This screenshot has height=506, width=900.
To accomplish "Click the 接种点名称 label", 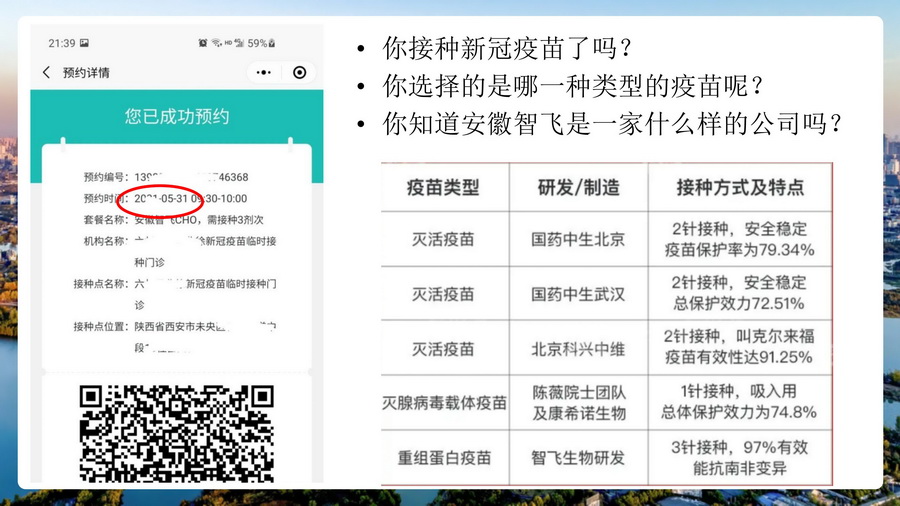I will (x=100, y=283).
